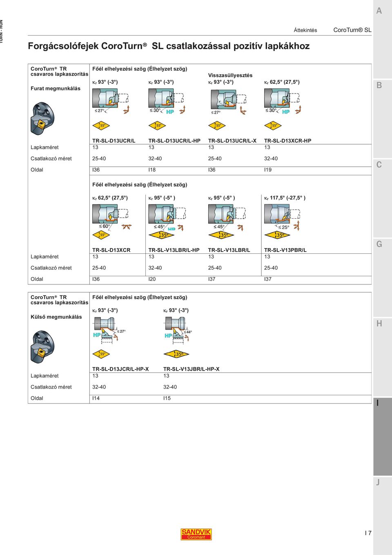Click the product name TR-SL-D13UCR/L-HP

click(174, 141)
